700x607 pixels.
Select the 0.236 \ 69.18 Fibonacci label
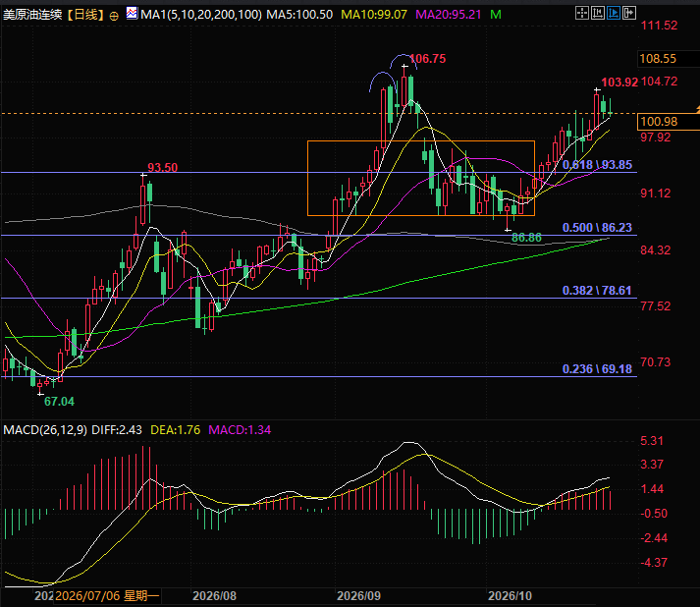(x=597, y=369)
